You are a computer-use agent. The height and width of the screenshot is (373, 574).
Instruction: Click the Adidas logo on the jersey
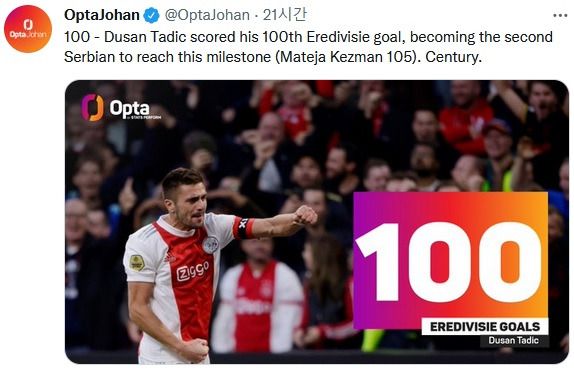169,258
